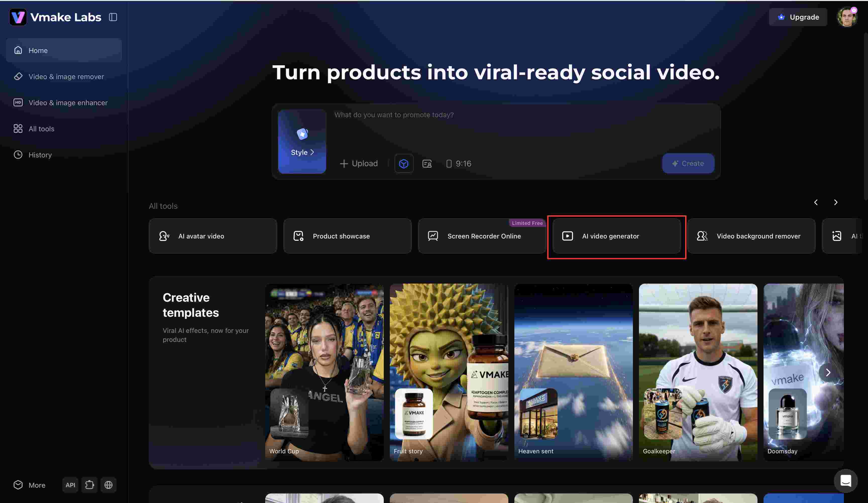Click the eraser icon in sidebar
The width and height of the screenshot is (868, 503).
coord(18,77)
